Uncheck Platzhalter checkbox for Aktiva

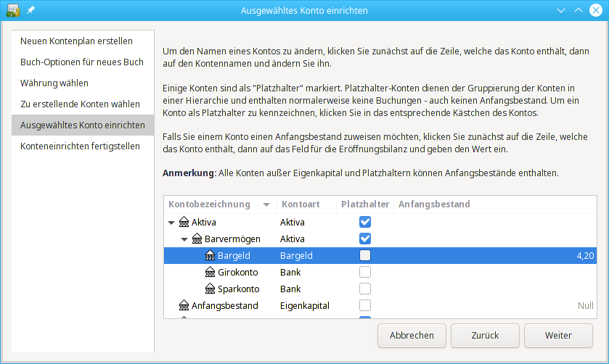pos(365,223)
